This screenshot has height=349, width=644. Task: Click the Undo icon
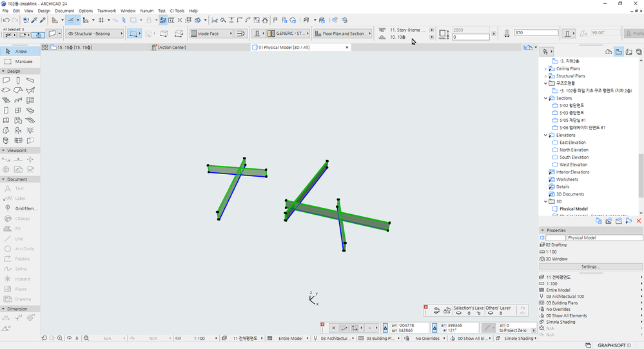point(6,20)
